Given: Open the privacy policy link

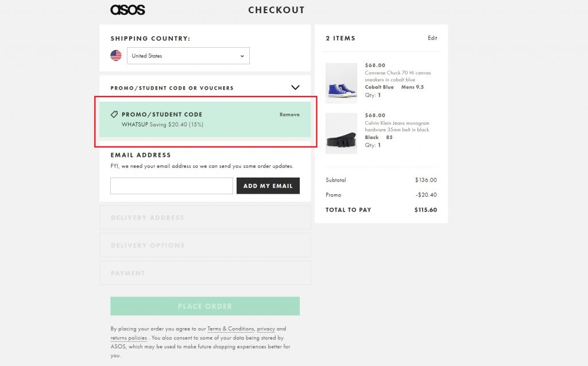Looking at the screenshot, I should [266, 329].
